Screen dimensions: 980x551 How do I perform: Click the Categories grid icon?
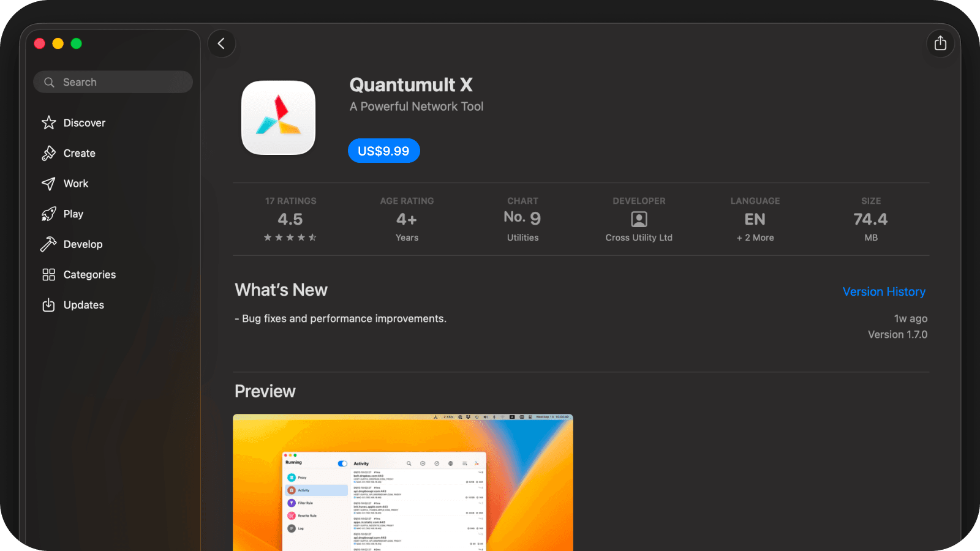(49, 274)
